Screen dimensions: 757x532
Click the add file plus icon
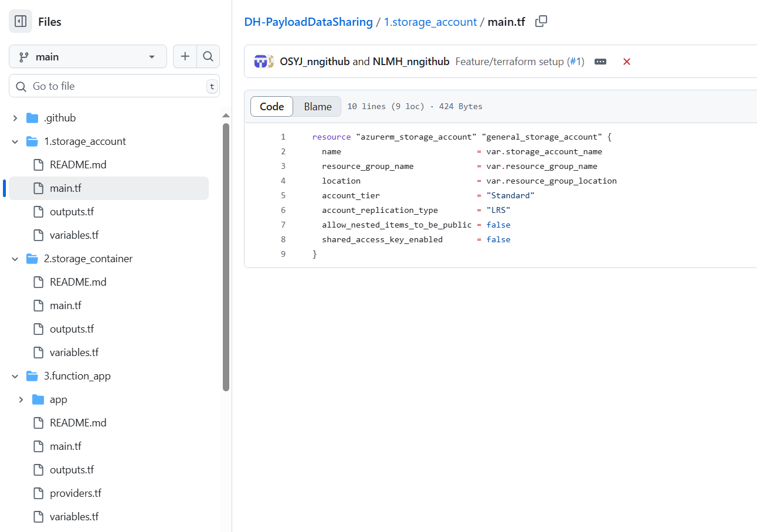coord(185,57)
